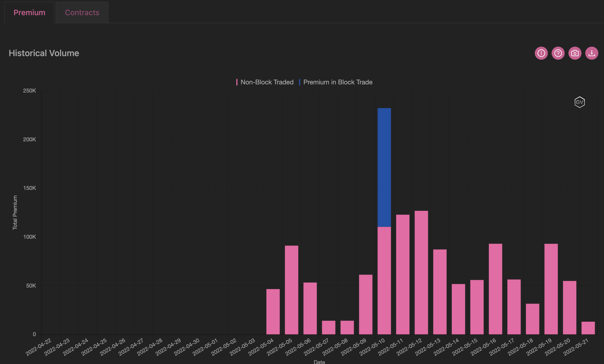Click the 200K y-axis label
The height and width of the screenshot is (364, 604).
[x=29, y=139]
